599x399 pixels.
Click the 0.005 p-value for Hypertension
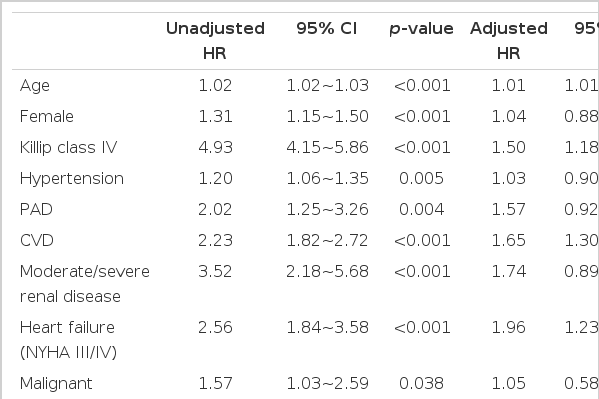[x=421, y=178]
